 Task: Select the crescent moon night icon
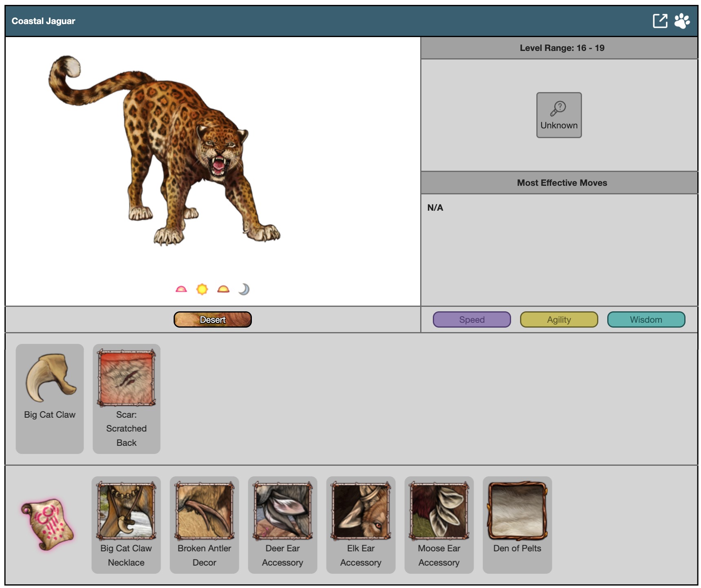[x=244, y=289]
